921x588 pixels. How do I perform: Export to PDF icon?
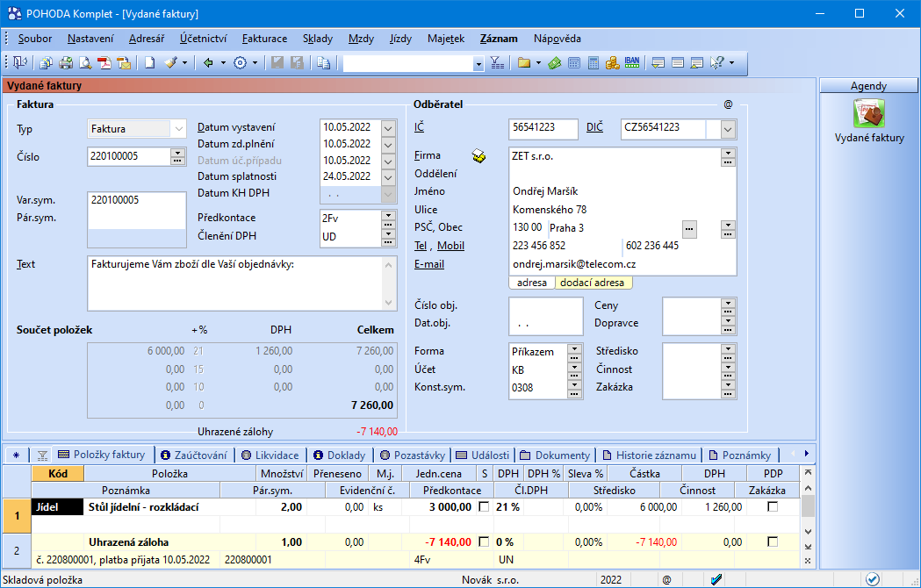pos(104,63)
